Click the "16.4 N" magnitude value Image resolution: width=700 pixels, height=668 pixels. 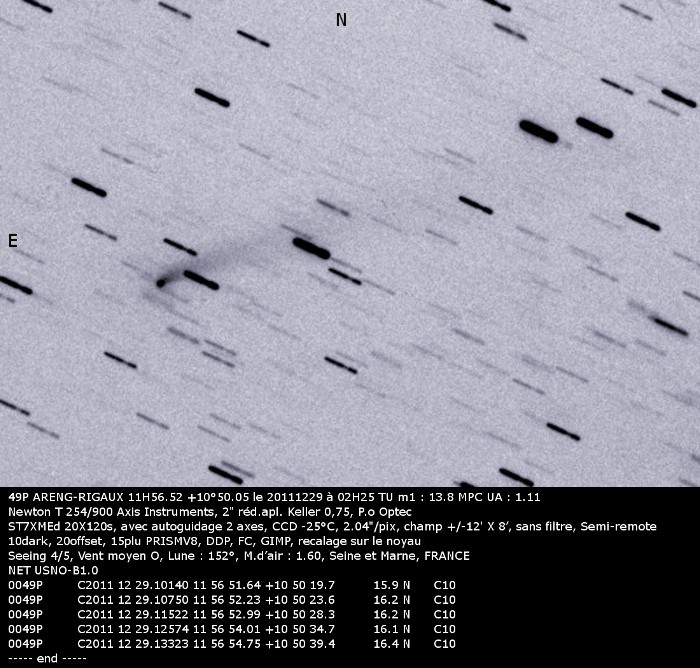392,644
